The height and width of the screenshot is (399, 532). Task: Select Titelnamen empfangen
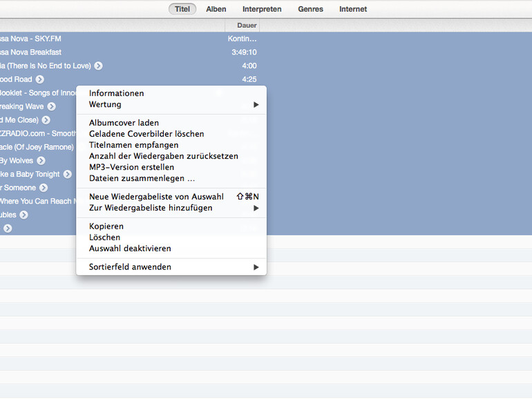click(x=171, y=145)
